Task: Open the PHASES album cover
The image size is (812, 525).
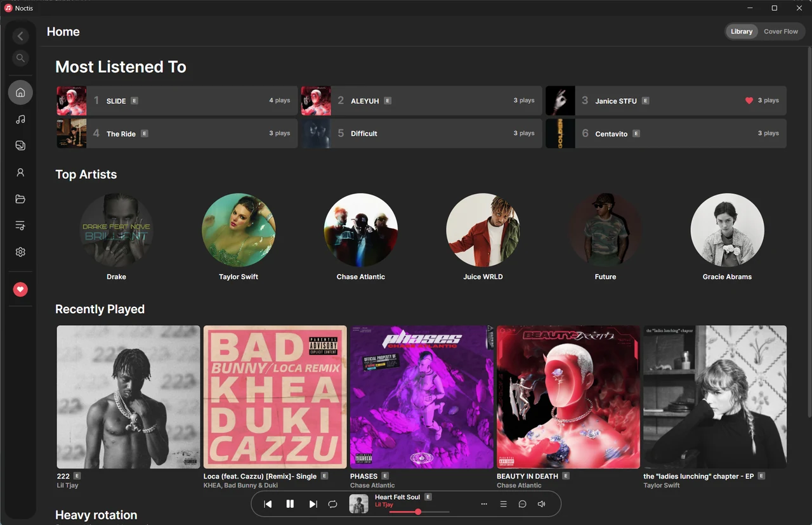Action: point(422,397)
